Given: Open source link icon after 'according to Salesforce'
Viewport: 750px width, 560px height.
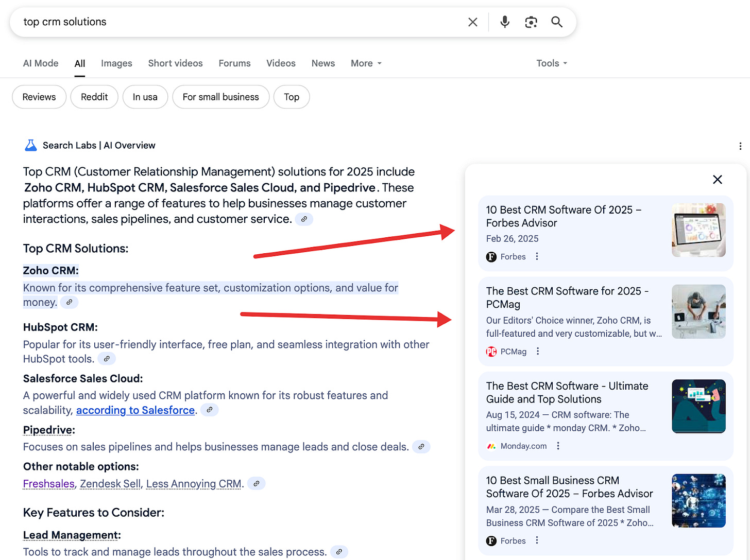Looking at the screenshot, I should click(x=209, y=410).
